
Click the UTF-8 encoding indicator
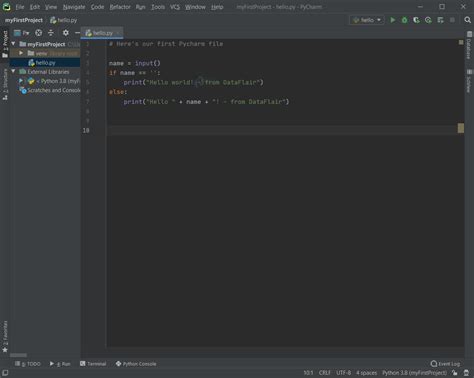pos(343,373)
